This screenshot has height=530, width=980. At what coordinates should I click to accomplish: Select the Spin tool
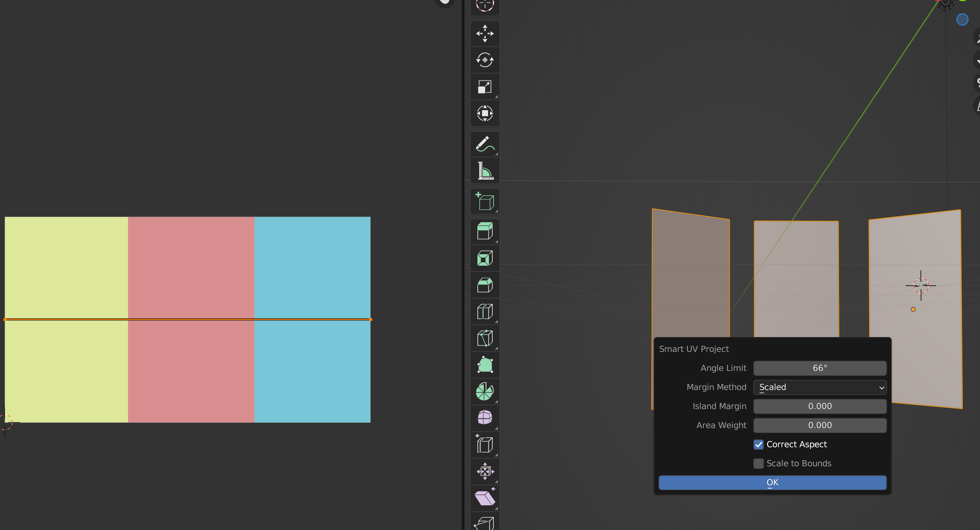point(485,392)
